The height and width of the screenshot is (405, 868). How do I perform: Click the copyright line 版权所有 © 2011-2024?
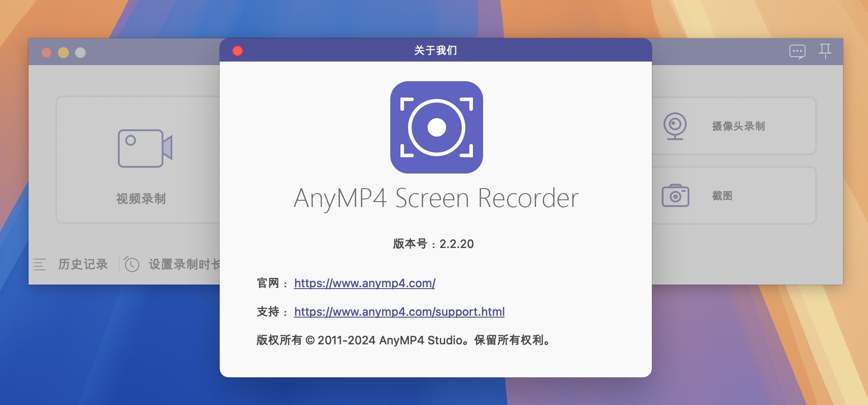pos(405,340)
